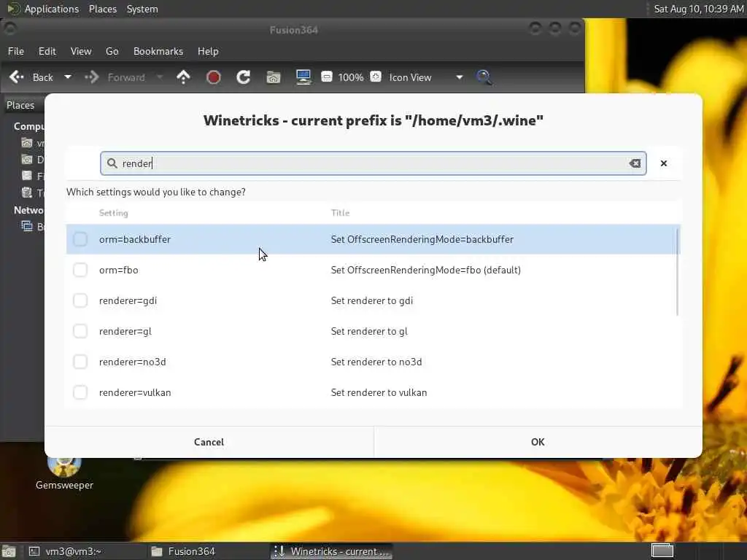The width and height of the screenshot is (747, 560).
Task: Close the search bar with X
Action: [x=664, y=163]
